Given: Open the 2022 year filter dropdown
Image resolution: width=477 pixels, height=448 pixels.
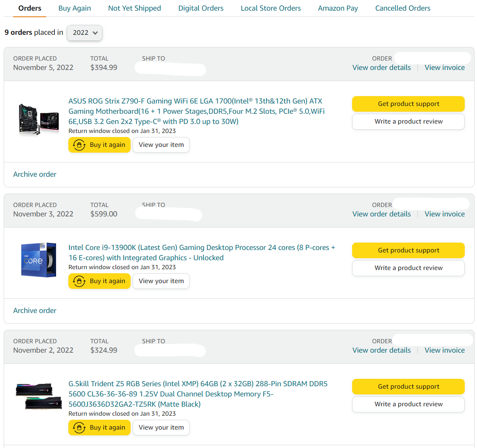Looking at the screenshot, I should [x=85, y=33].
